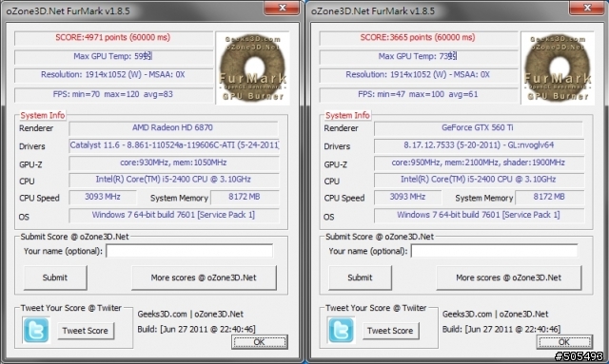Confirm OK in the AMD Radeon HD 6870 window

click(x=260, y=342)
